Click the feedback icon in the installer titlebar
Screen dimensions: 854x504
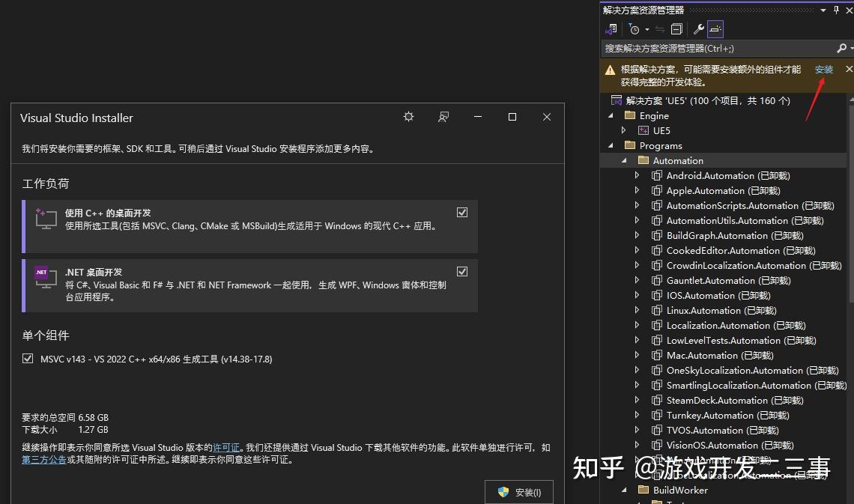click(443, 117)
